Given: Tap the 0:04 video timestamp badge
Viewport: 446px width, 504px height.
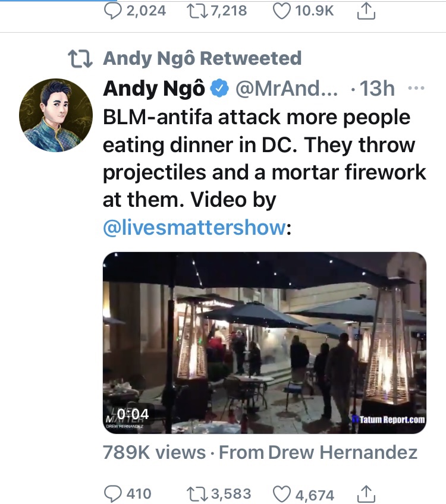Looking at the screenshot, I should [x=133, y=414].
